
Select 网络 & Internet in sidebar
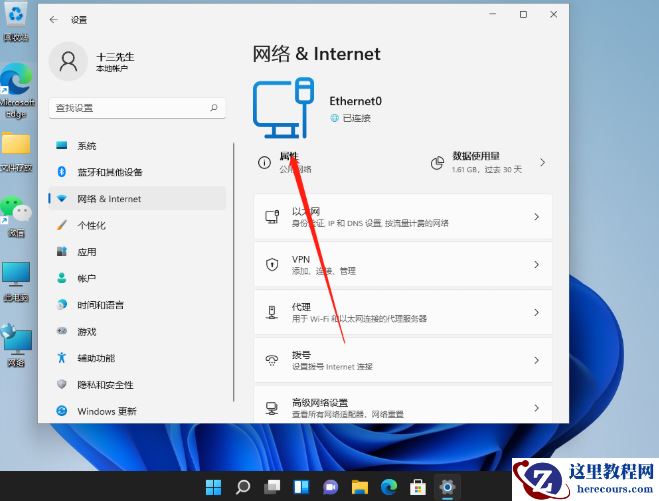pyautogui.click(x=137, y=199)
